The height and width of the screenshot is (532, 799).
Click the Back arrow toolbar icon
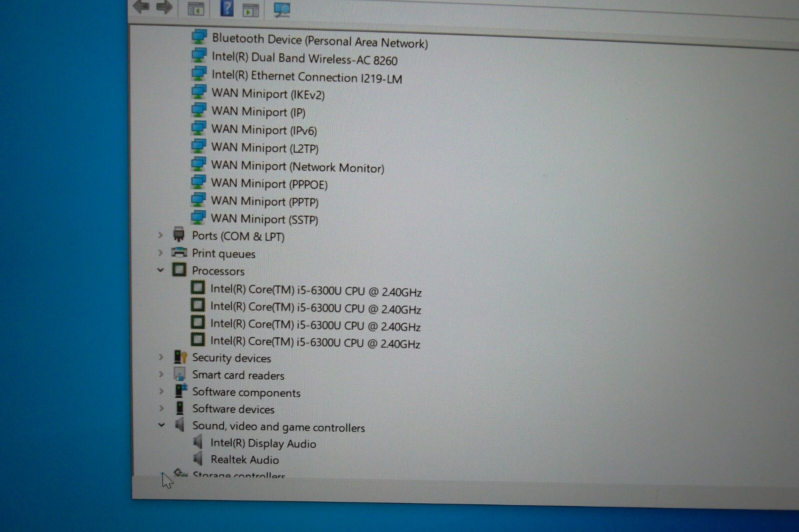tap(141, 6)
